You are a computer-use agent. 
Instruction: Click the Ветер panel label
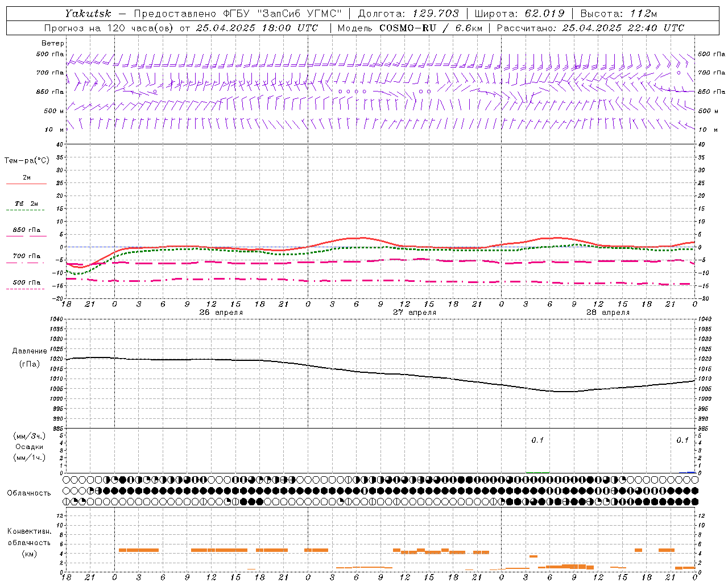click(x=53, y=43)
